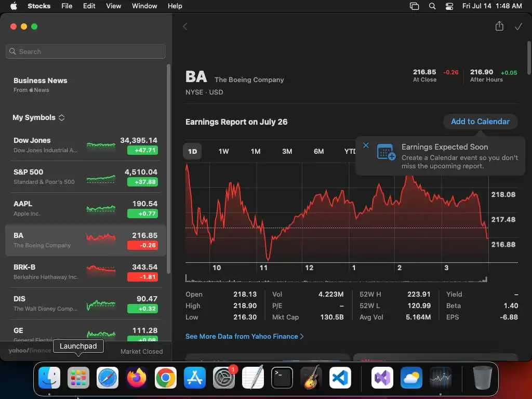Viewport: 532px width, 399px height.
Task: Open the Apple menu
Action: [14, 6]
